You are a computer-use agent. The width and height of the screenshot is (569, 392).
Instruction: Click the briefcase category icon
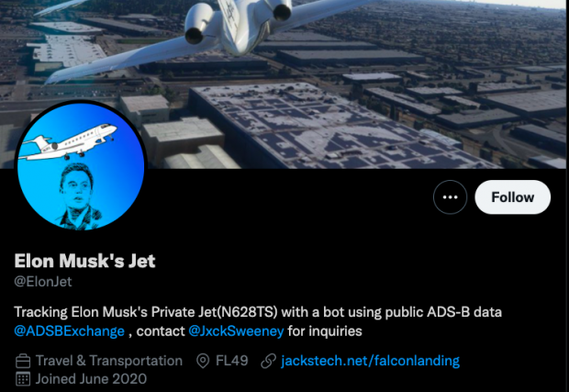pos(23,361)
